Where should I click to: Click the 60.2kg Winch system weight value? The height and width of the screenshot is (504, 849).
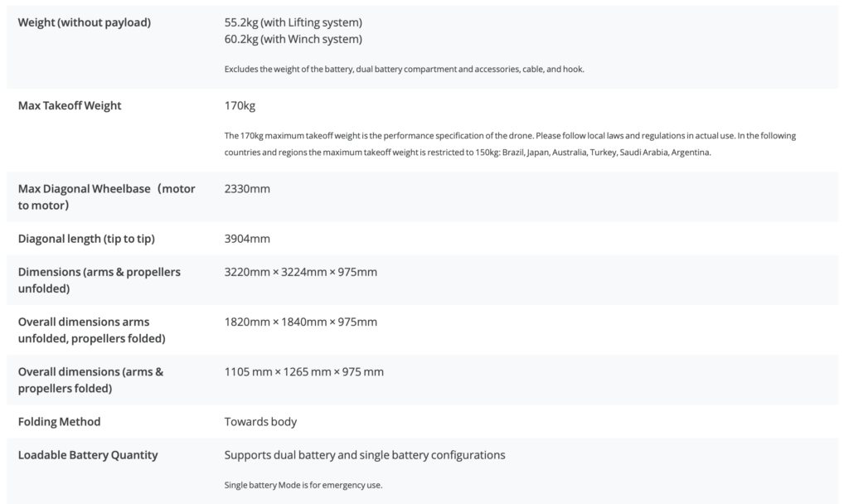click(293, 39)
